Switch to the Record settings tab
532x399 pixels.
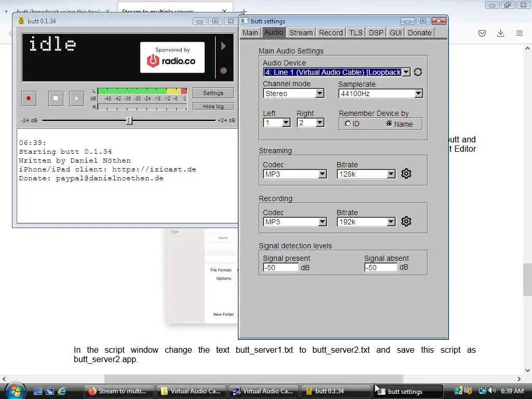331,33
